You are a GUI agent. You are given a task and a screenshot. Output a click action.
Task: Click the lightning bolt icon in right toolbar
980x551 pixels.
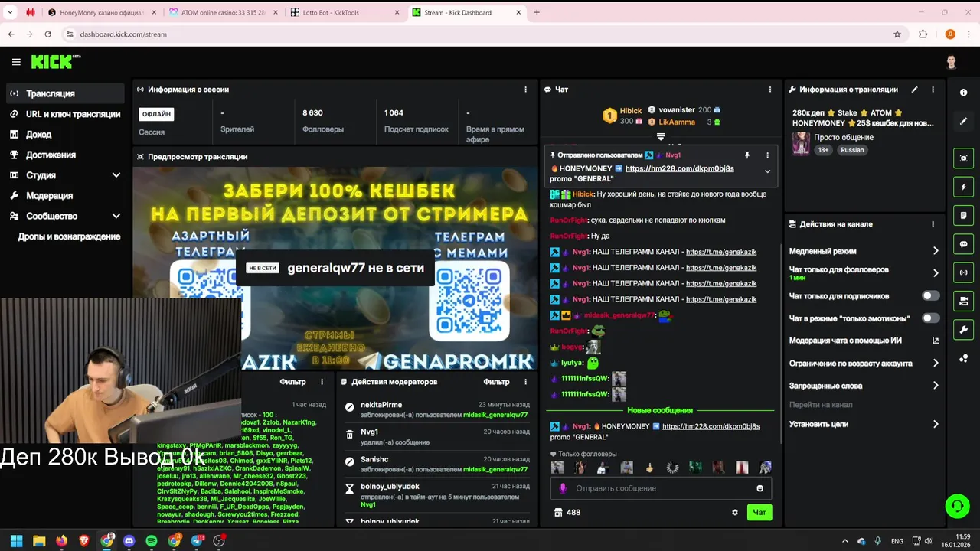point(963,187)
